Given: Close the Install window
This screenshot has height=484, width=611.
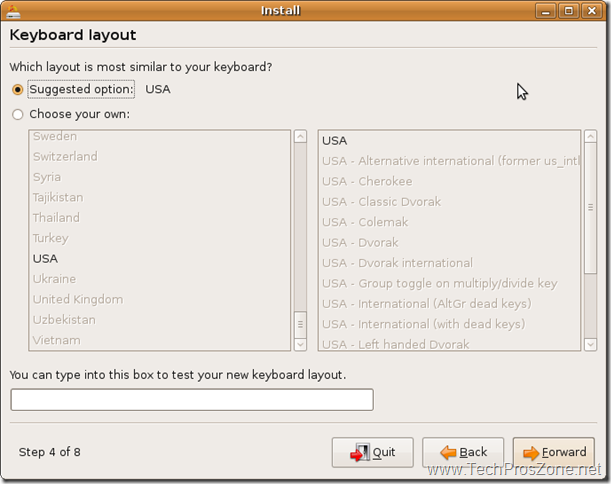Looking at the screenshot, I should point(592,11).
